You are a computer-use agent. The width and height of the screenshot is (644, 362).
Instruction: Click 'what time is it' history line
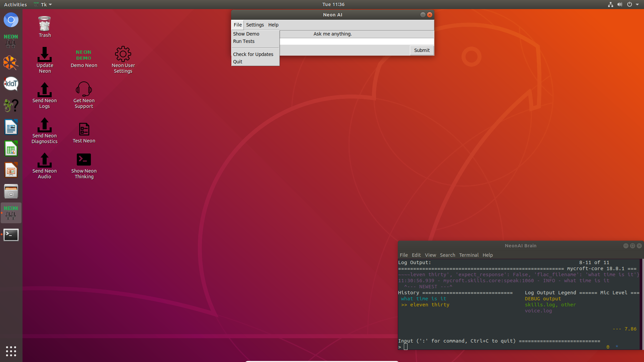click(x=424, y=299)
